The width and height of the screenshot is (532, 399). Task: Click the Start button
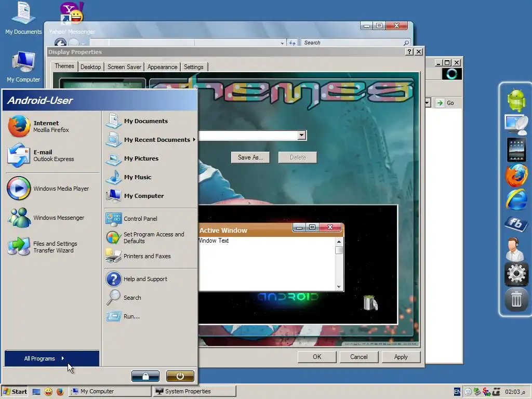(x=15, y=392)
